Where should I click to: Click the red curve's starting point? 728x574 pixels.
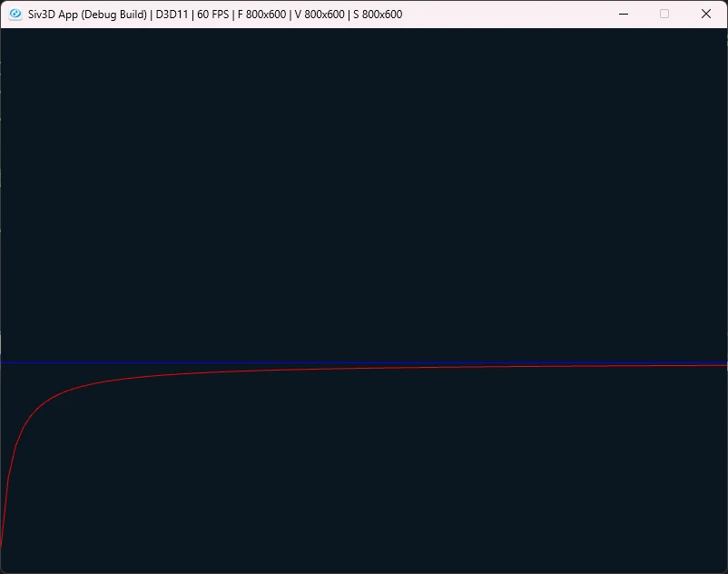pyautogui.click(x=2, y=544)
